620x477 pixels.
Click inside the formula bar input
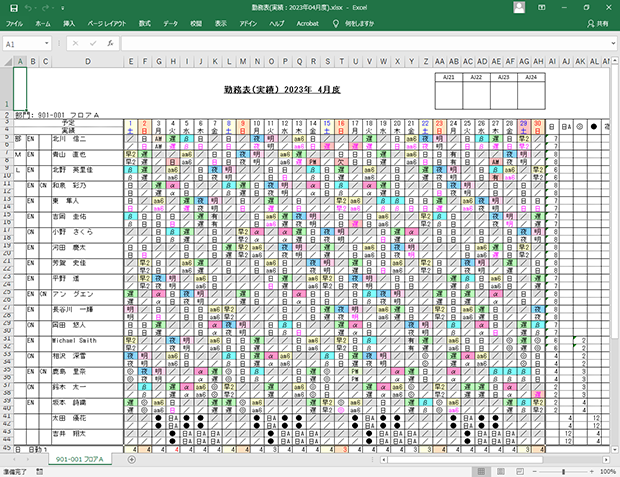pyautogui.click(x=365, y=44)
